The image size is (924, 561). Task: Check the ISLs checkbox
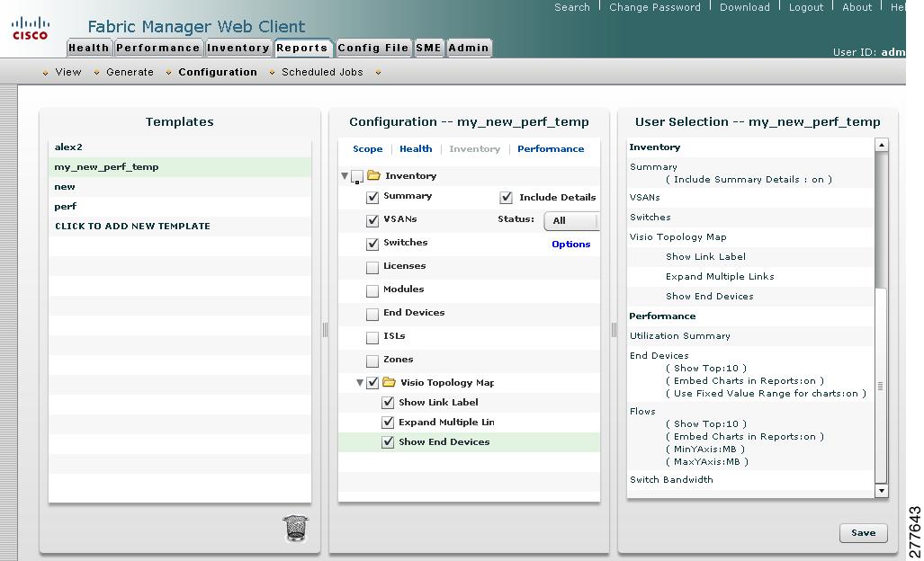pos(372,338)
